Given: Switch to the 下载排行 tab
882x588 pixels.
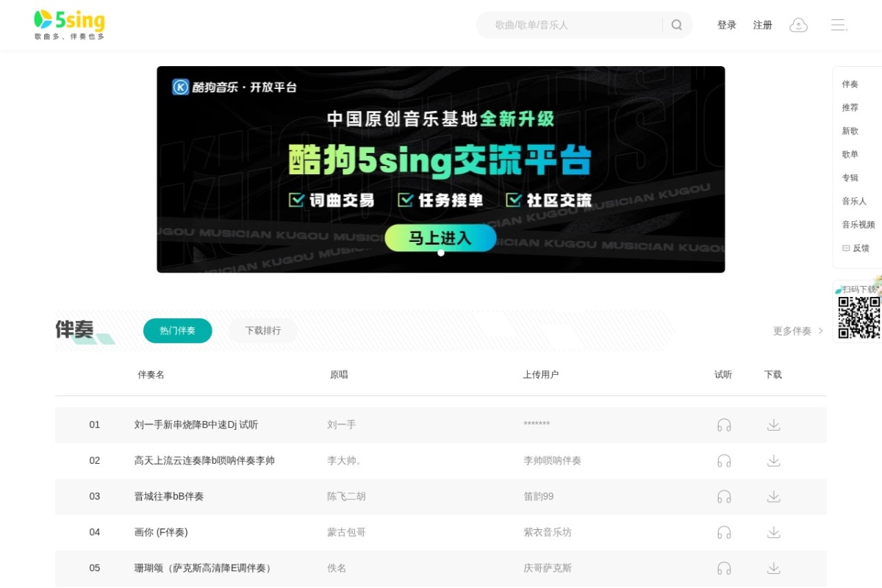Looking at the screenshot, I should pos(262,331).
